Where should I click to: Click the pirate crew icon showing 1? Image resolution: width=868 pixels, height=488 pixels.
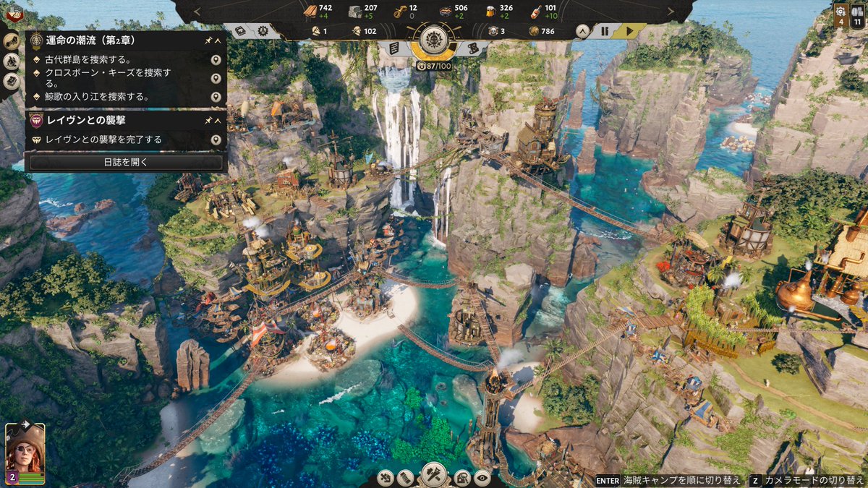coord(315,31)
